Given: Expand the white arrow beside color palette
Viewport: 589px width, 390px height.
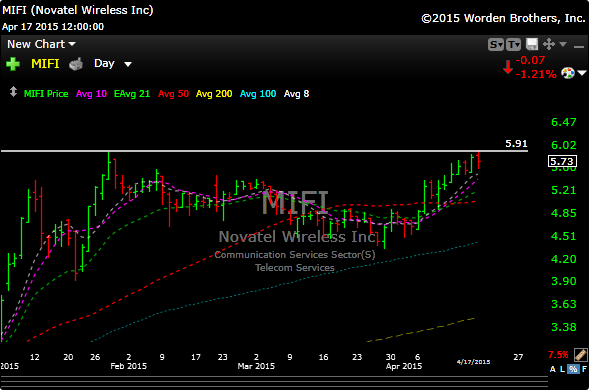Looking at the screenshot, I should 582,73.
